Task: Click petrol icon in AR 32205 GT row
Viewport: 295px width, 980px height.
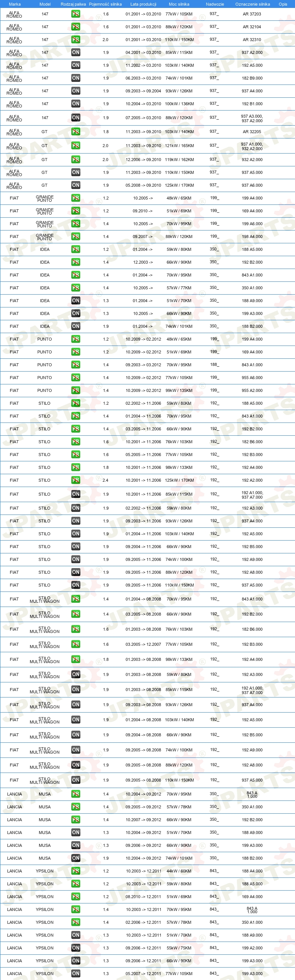Action: coord(76,132)
